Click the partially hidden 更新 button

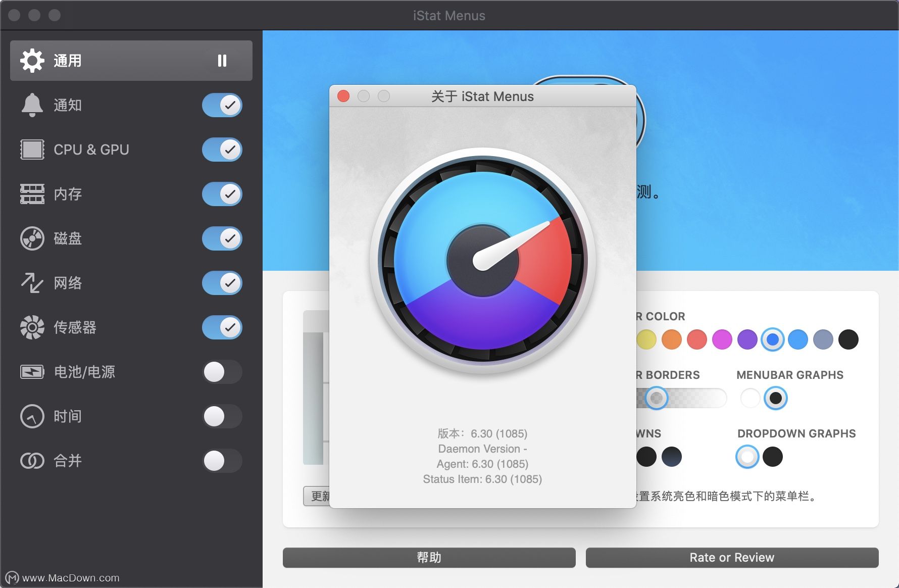pyautogui.click(x=317, y=496)
